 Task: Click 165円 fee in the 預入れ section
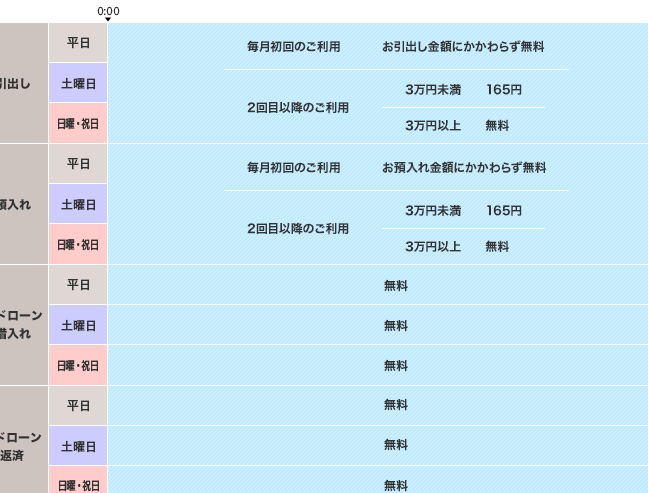[x=504, y=211]
